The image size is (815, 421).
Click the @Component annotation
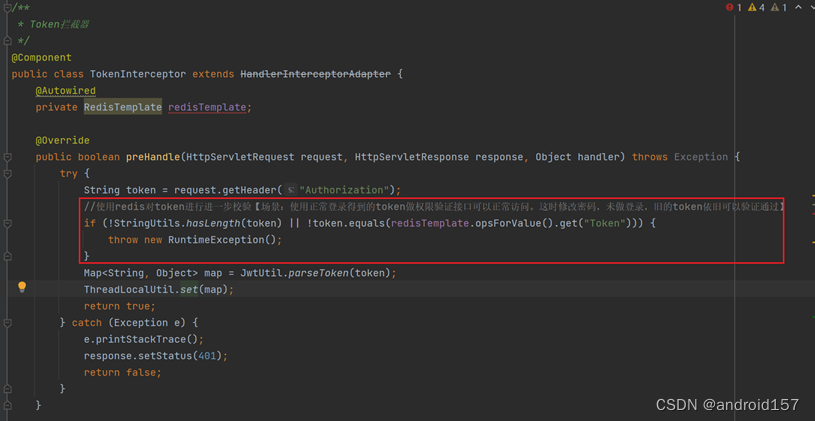42,57
